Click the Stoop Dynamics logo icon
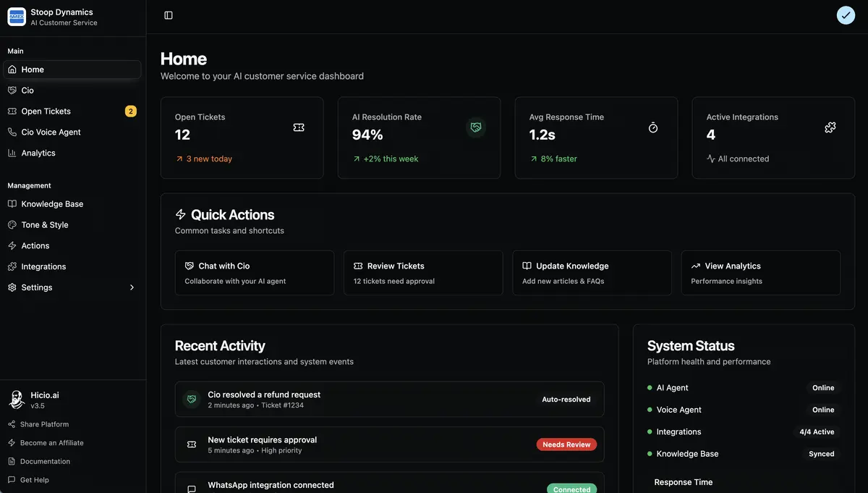This screenshot has height=493, width=868. coord(17,17)
